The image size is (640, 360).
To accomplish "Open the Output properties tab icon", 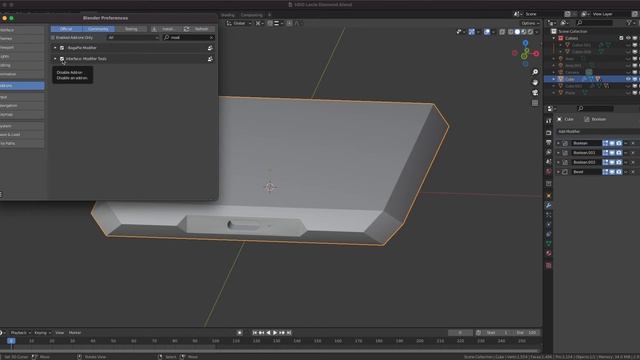I will click(x=549, y=142).
